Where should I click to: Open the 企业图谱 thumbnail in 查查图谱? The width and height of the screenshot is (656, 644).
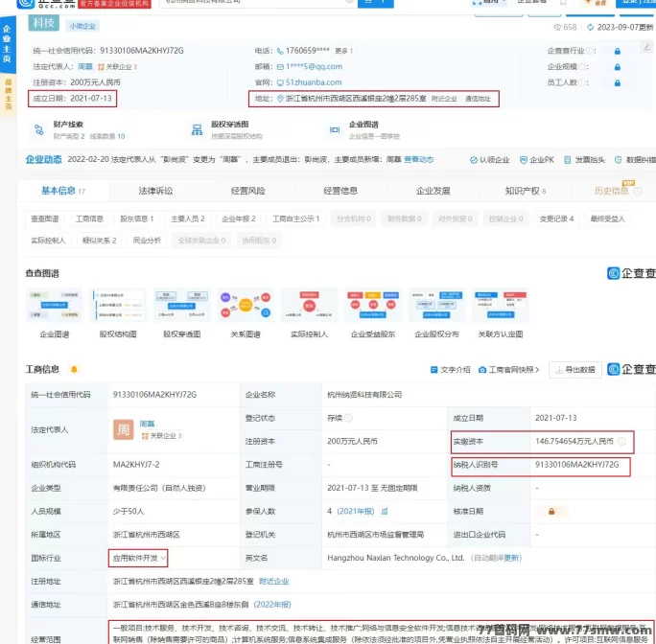(55, 306)
